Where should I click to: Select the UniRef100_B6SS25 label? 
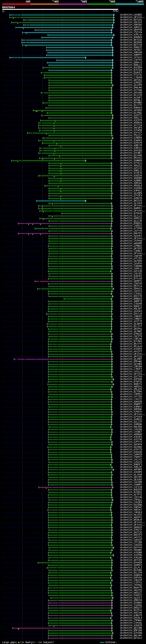coord(131,201)
